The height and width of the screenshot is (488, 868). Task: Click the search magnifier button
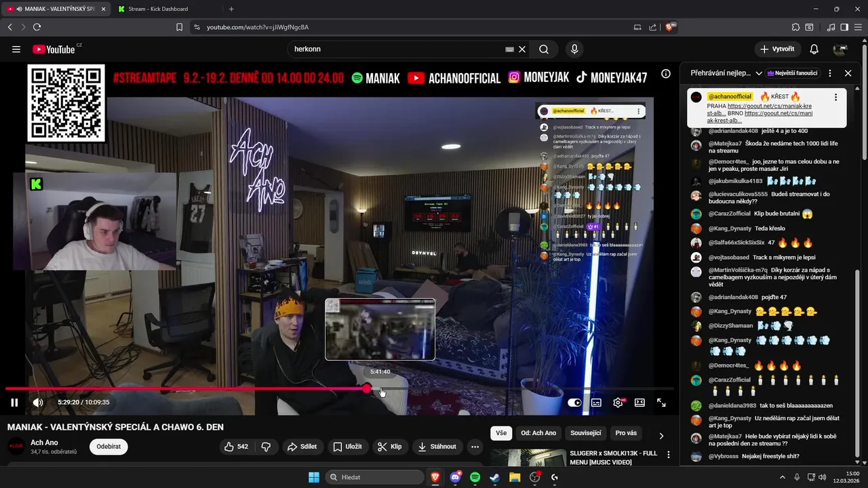[544, 49]
